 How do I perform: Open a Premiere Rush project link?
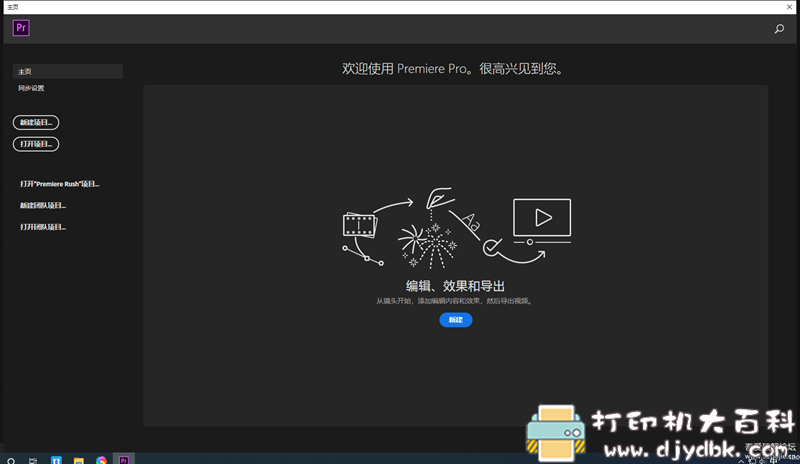coord(60,184)
